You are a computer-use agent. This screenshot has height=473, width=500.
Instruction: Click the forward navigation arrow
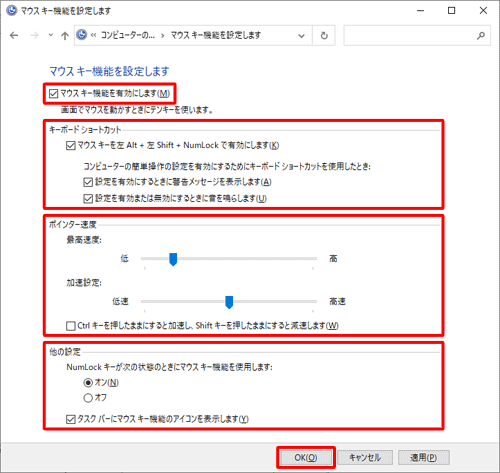point(34,35)
